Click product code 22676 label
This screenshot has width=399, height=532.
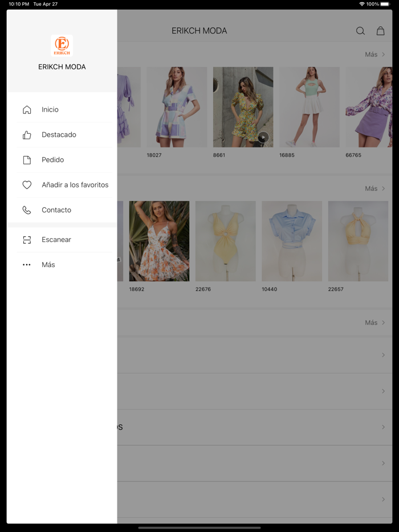(x=203, y=289)
